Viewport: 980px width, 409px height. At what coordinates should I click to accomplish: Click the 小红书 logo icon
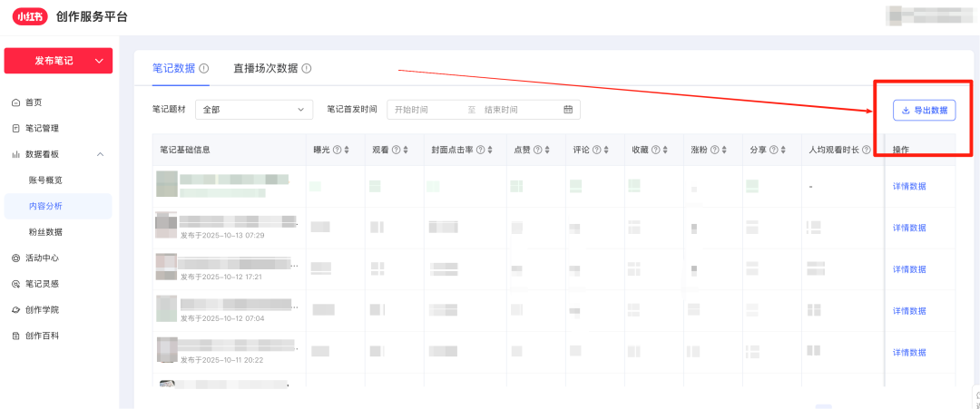point(29,15)
